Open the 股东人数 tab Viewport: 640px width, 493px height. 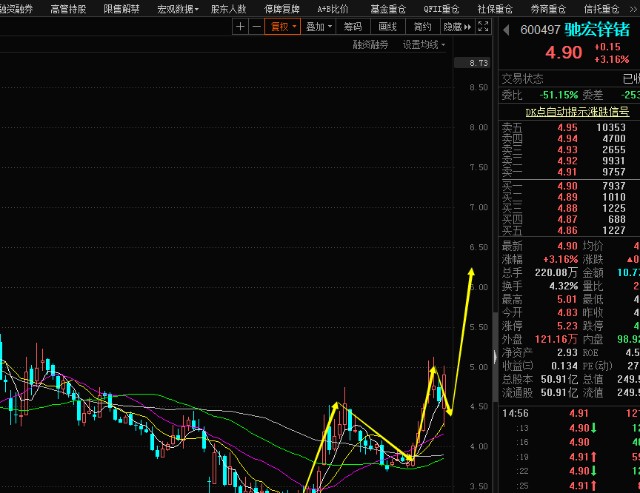coord(228,8)
